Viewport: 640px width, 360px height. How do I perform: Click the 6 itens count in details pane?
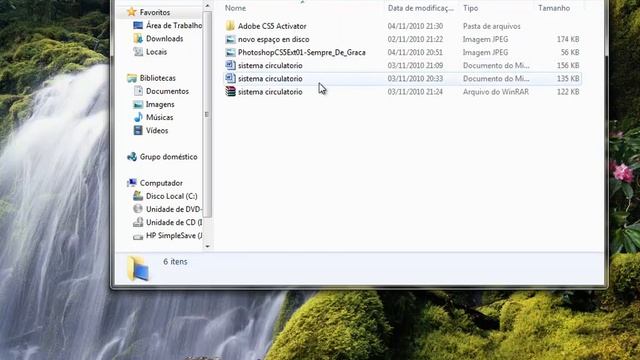175,262
